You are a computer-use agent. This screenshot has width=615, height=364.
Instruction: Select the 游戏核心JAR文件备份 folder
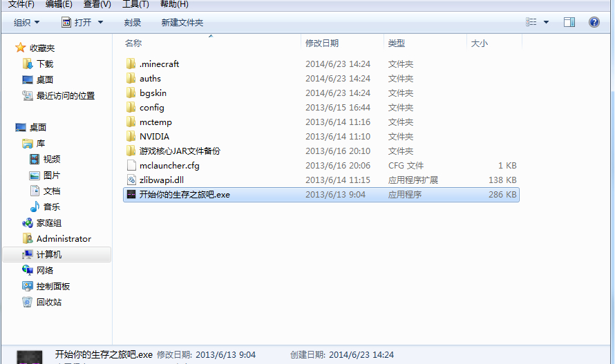180,151
